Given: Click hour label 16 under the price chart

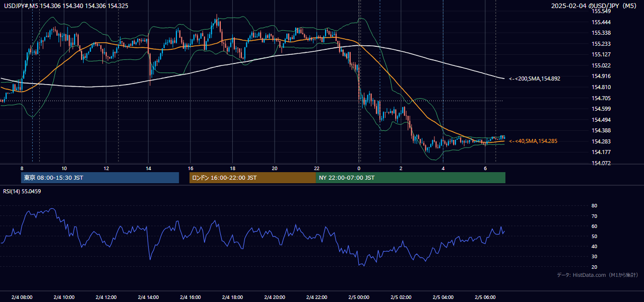Looking at the screenshot, I should click(190, 168).
